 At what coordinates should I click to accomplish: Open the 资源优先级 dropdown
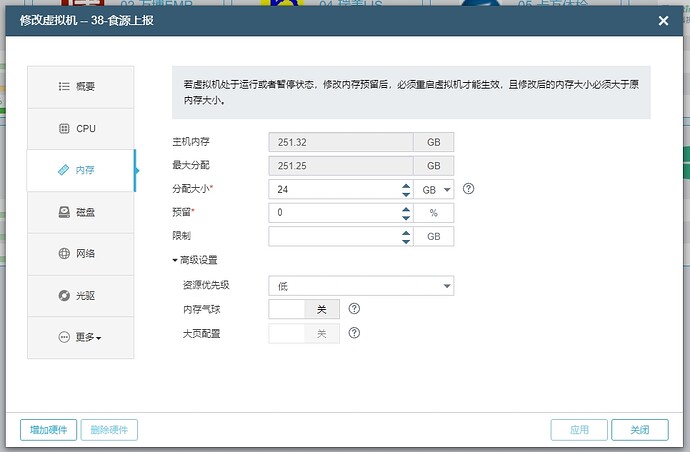click(x=361, y=286)
